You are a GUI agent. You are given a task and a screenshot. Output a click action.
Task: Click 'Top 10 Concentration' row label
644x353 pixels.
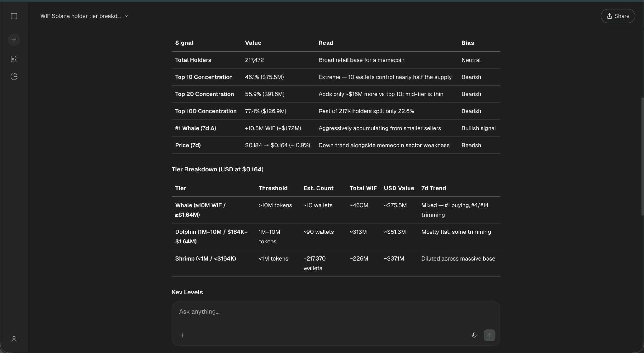[204, 77]
